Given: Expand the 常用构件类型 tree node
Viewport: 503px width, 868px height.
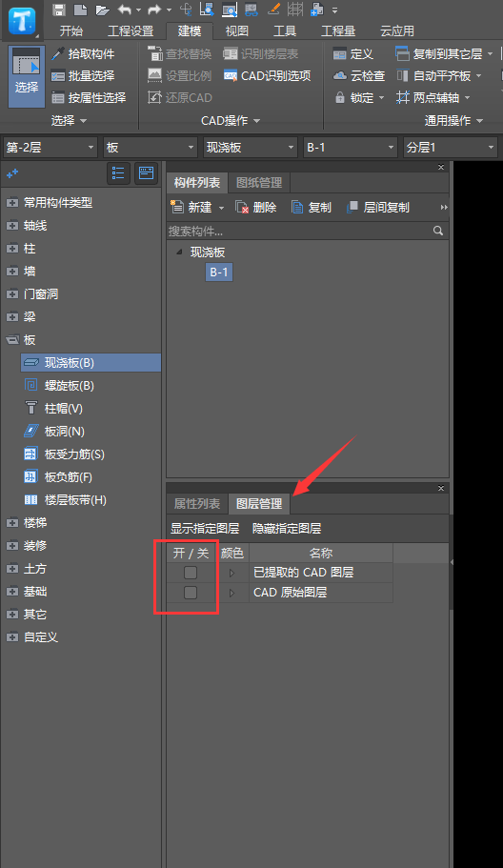Looking at the screenshot, I should pyautogui.click(x=12, y=203).
